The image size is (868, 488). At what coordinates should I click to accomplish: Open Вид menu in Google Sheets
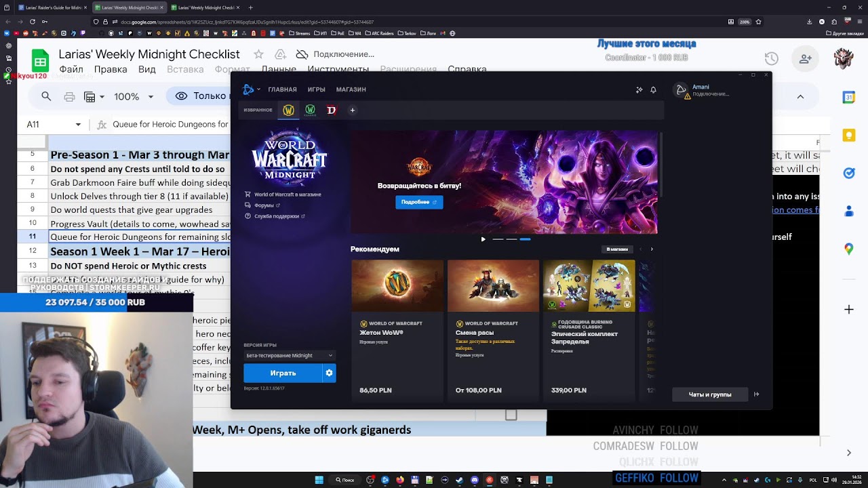click(x=147, y=69)
